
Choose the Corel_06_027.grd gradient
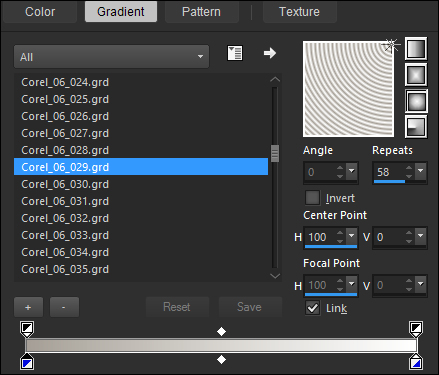tap(141, 133)
